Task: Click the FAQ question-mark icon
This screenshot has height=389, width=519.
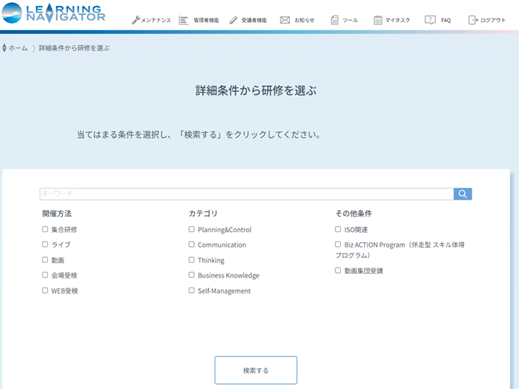Action: 430,20
